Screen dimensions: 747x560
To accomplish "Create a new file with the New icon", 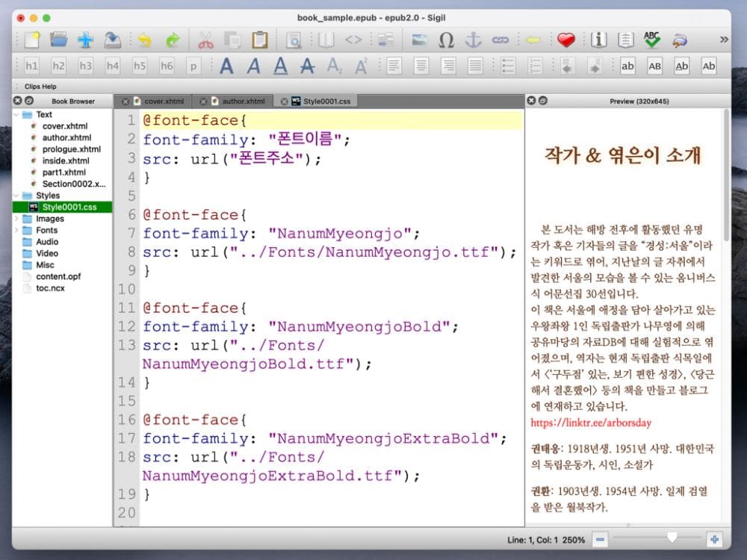I will click(x=32, y=40).
